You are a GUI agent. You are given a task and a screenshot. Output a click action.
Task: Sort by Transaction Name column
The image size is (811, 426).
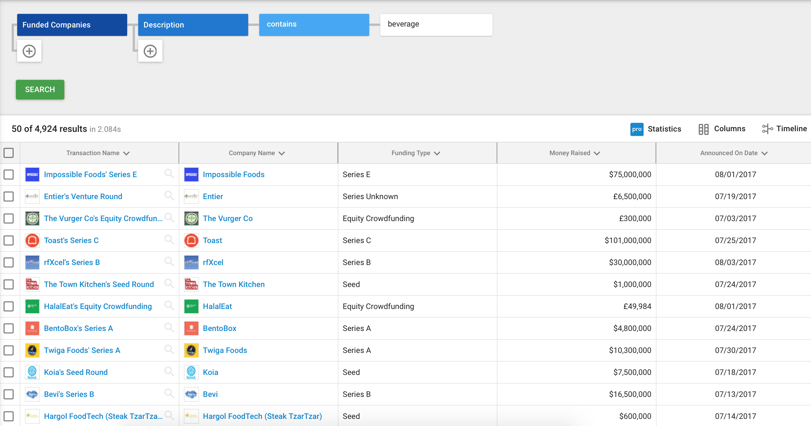coord(98,153)
